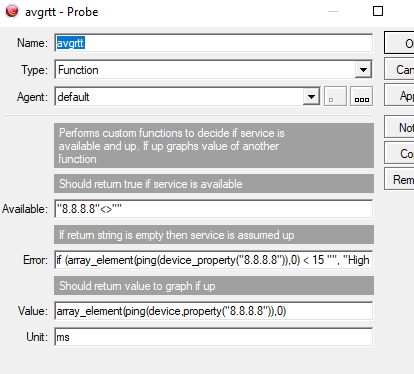Click the Remove button
414x374 pixels.
(x=399, y=179)
